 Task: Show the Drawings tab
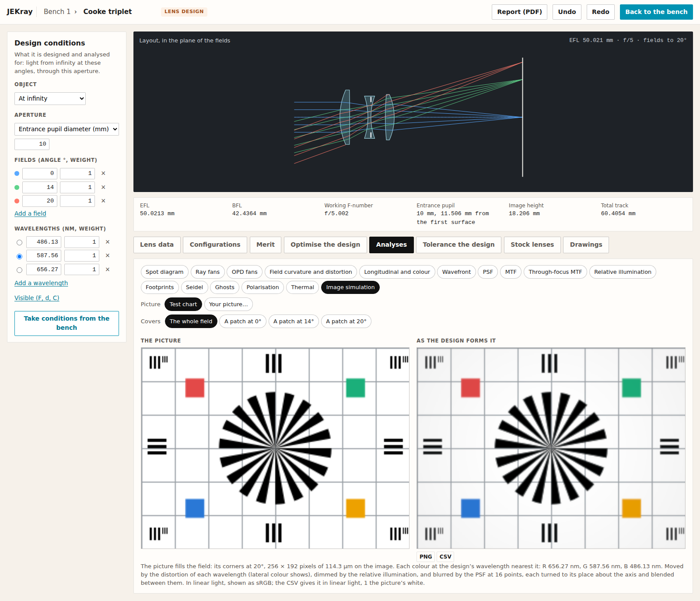point(586,245)
